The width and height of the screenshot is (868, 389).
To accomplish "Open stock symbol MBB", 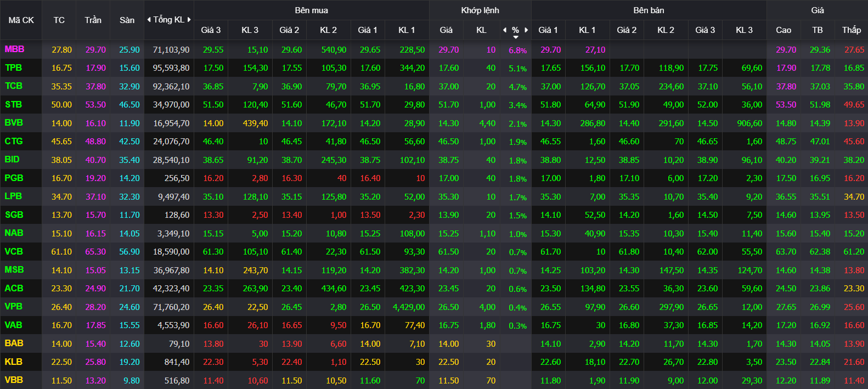I will pos(14,49).
